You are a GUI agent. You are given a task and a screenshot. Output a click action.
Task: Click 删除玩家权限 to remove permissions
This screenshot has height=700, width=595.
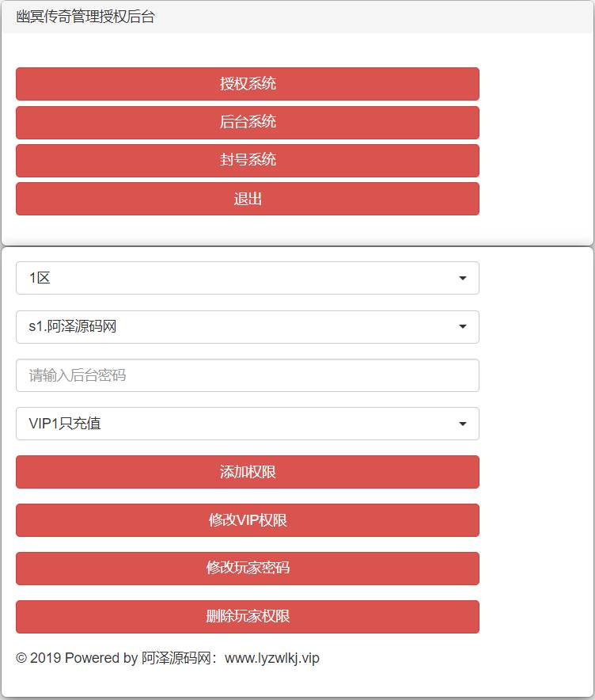coord(248,616)
